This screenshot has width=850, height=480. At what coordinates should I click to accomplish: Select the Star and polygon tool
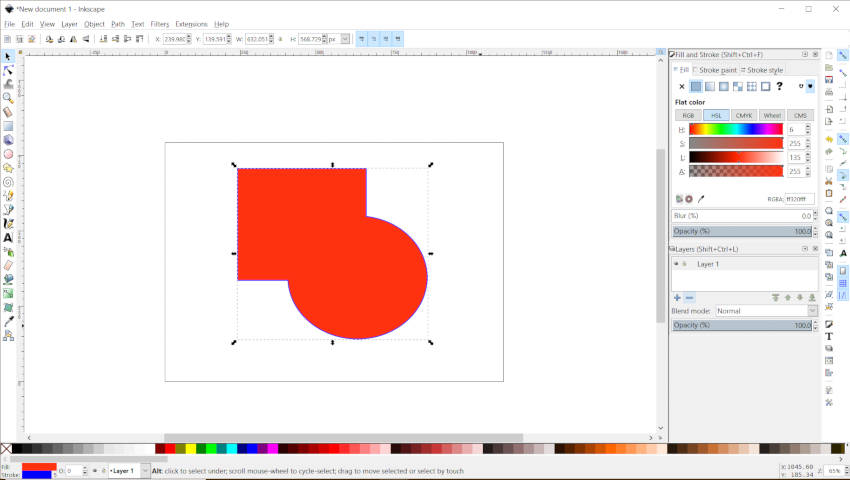(x=8, y=168)
